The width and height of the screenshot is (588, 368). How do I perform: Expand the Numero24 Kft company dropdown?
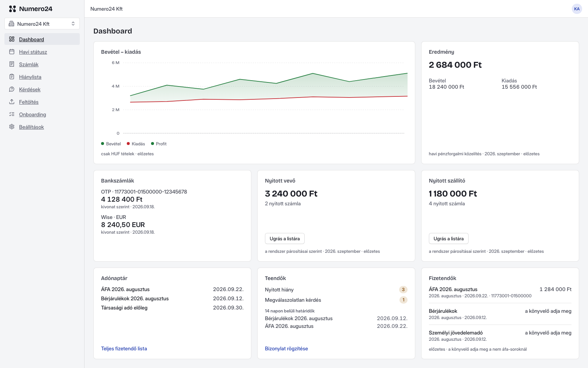click(42, 24)
